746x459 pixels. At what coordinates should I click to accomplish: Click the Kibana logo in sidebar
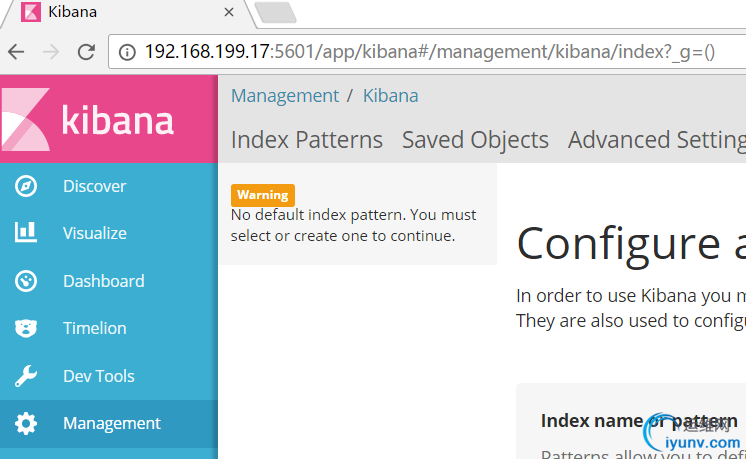88,119
